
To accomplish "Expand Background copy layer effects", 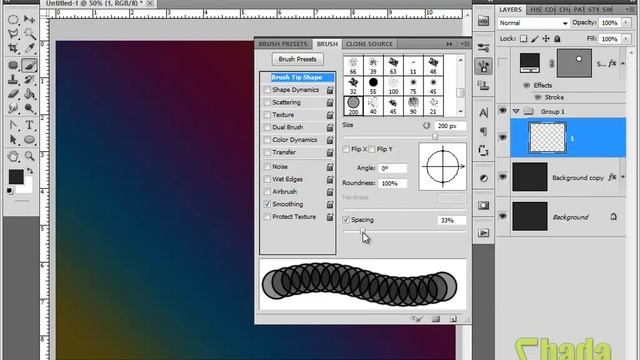I will (622, 177).
